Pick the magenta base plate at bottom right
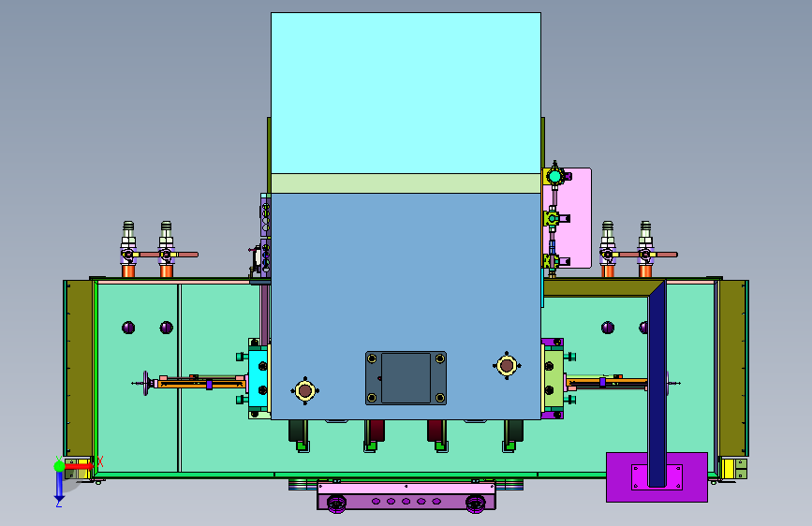 (657, 476)
